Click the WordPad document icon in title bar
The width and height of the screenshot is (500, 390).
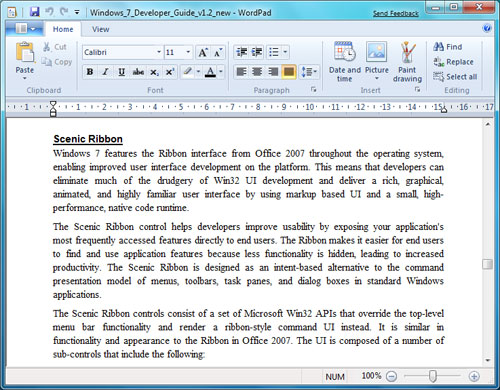12,12
